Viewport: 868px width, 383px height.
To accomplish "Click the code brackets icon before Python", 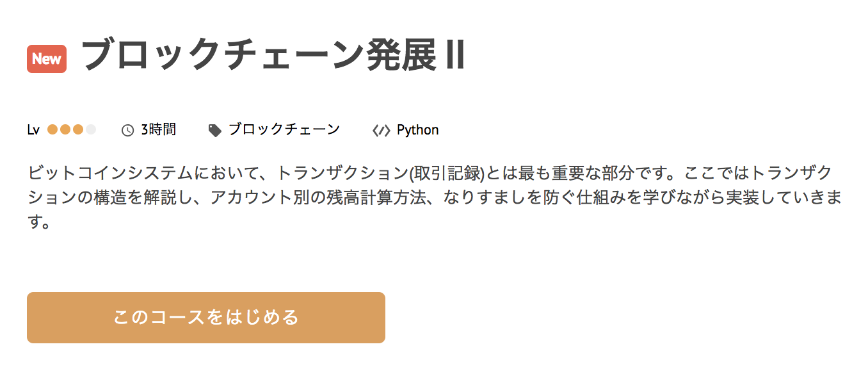I will tap(381, 130).
